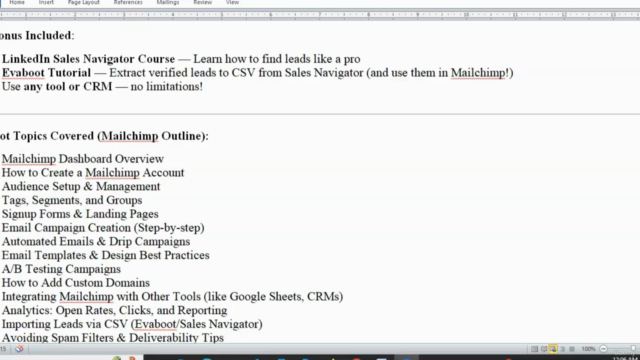Open the View ribbon tab

click(x=232, y=2)
